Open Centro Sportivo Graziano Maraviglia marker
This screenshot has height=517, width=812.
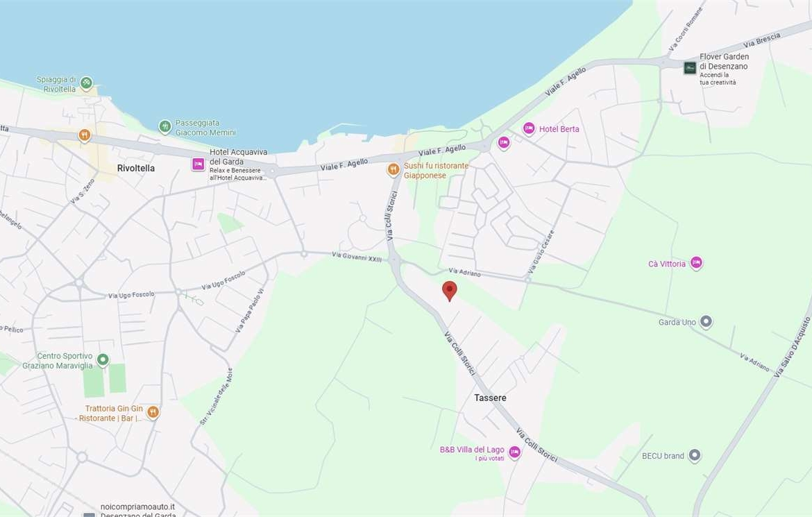(103, 359)
